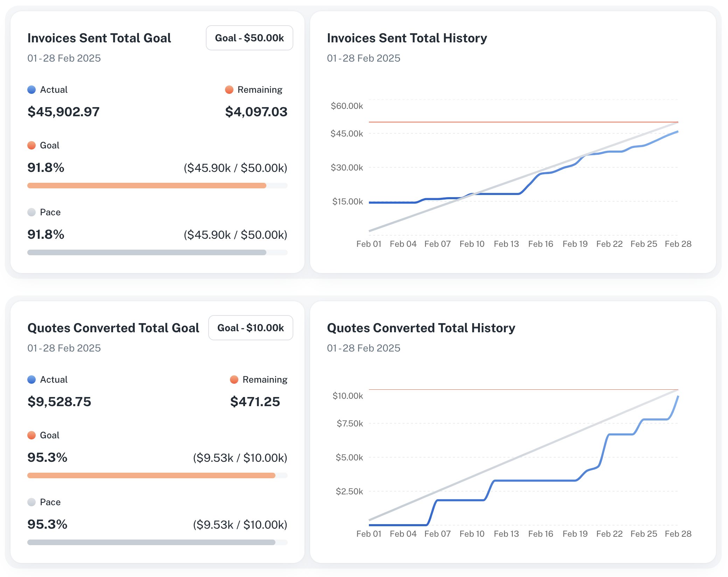Click the Invoices grey pace progress bar
728x577 pixels.
[147, 252]
